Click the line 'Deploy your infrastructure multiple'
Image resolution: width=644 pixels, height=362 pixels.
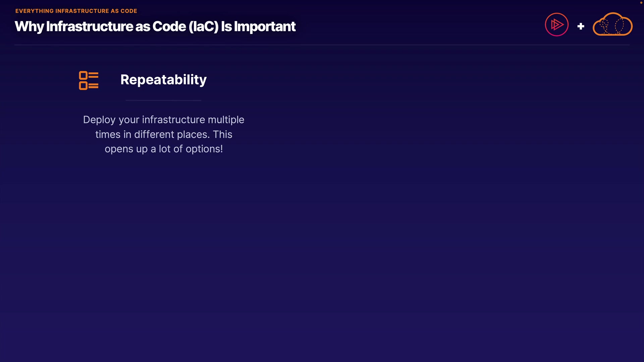point(163,120)
